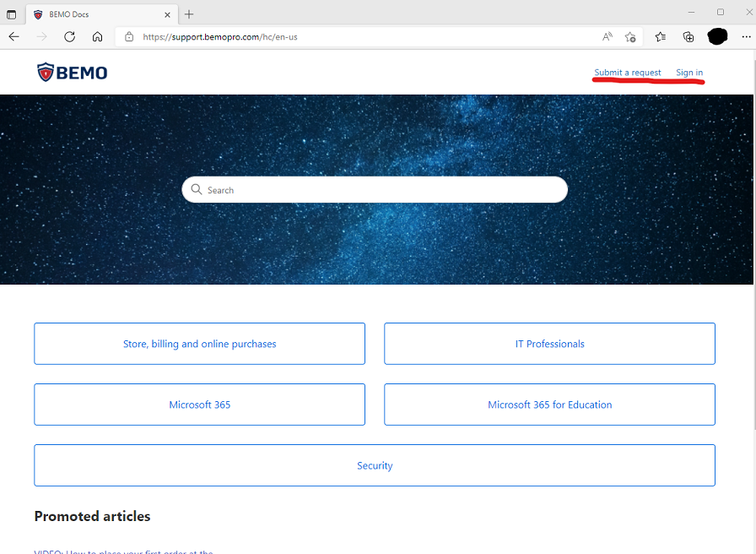Click the magnifier icon in search box
Screen dimensions: 756x554
tap(197, 189)
